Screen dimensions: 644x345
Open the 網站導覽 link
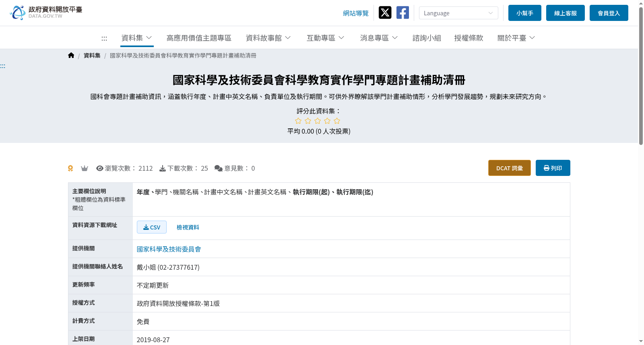click(x=355, y=13)
